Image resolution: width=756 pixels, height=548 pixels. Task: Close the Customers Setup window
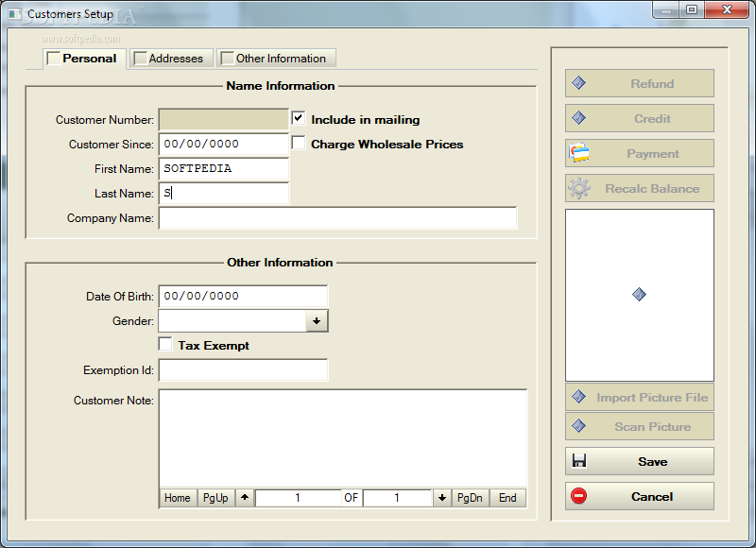(x=727, y=9)
